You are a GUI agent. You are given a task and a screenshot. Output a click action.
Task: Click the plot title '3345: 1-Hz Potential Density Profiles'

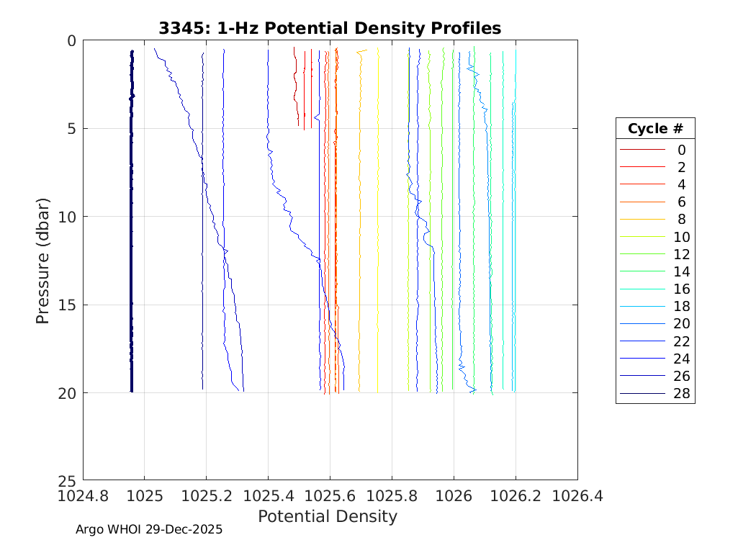[330, 28]
